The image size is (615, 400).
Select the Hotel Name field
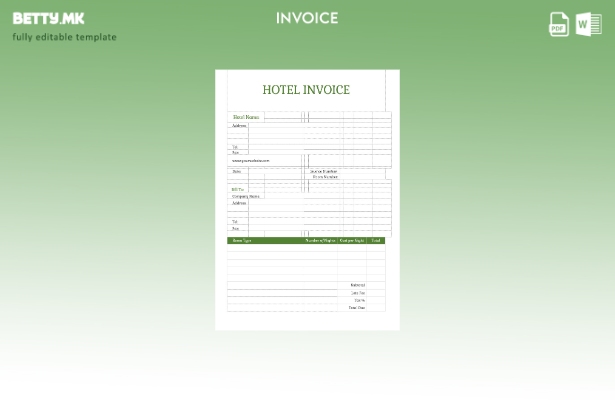pos(246,117)
